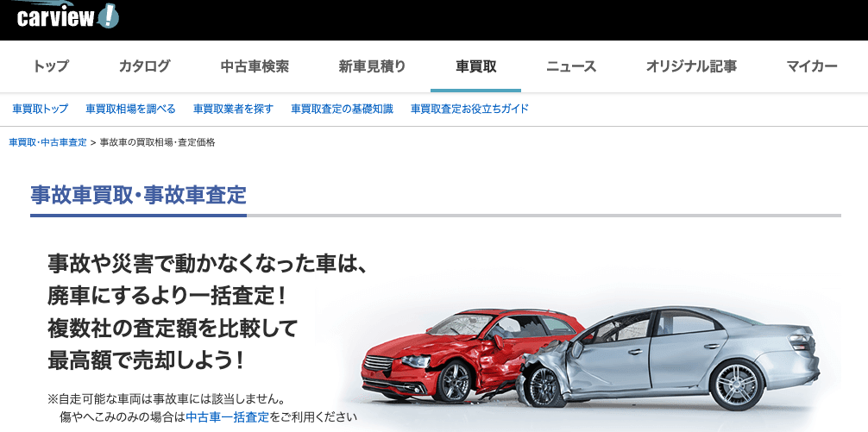Image resolution: width=868 pixels, height=432 pixels.
Task: Open the カタログ tab
Action: click(144, 67)
